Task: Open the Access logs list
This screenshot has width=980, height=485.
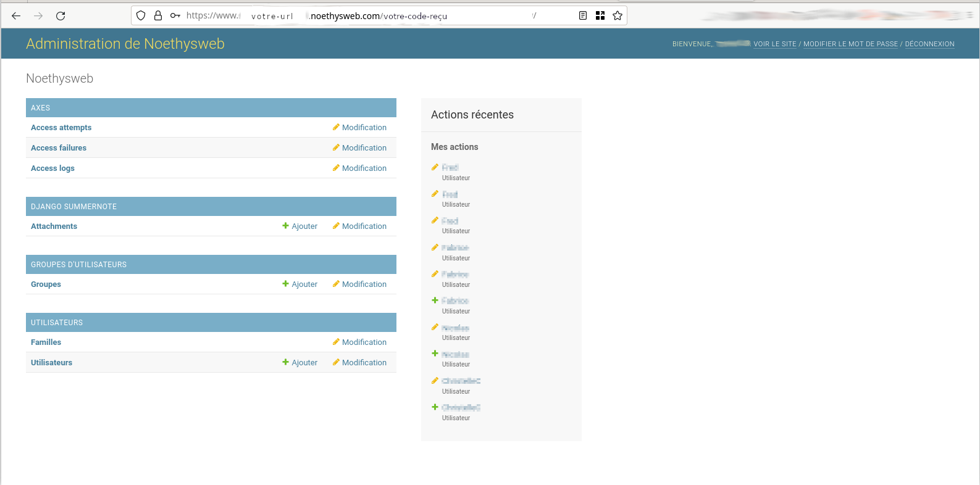Action: click(x=52, y=168)
